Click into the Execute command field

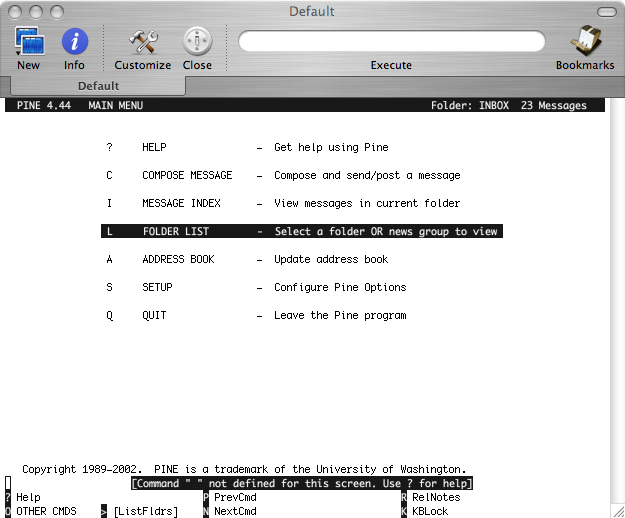pyautogui.click(x=391, y=41)
